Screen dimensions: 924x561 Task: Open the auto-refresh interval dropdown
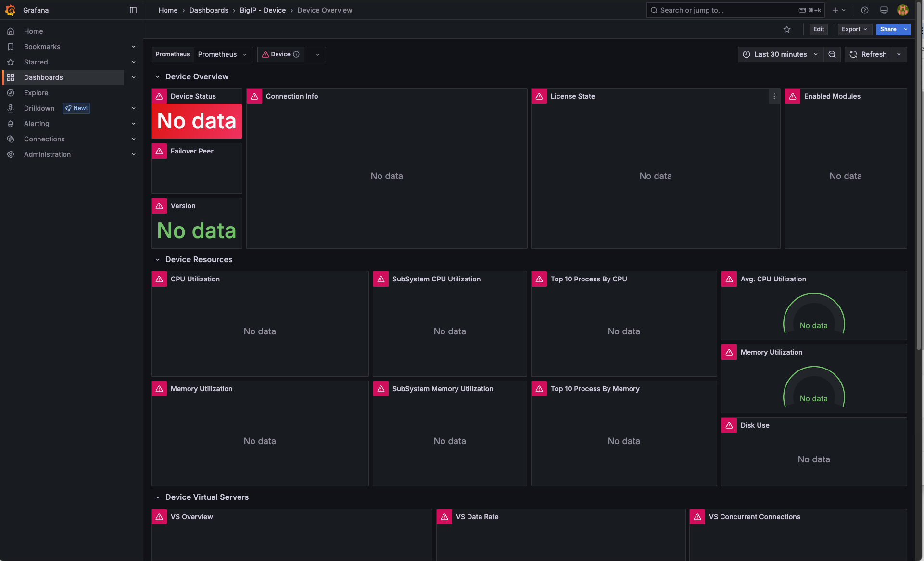point(899,54)
